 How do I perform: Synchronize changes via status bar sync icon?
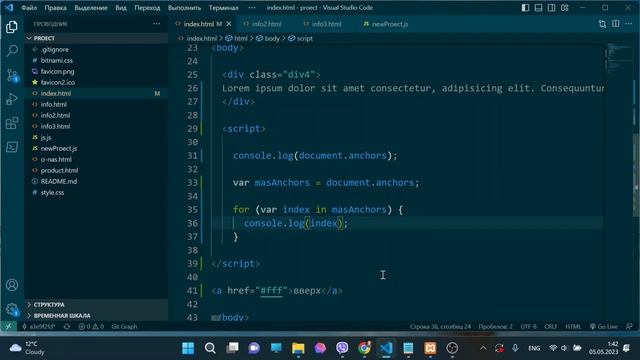[x=67, y=327]
